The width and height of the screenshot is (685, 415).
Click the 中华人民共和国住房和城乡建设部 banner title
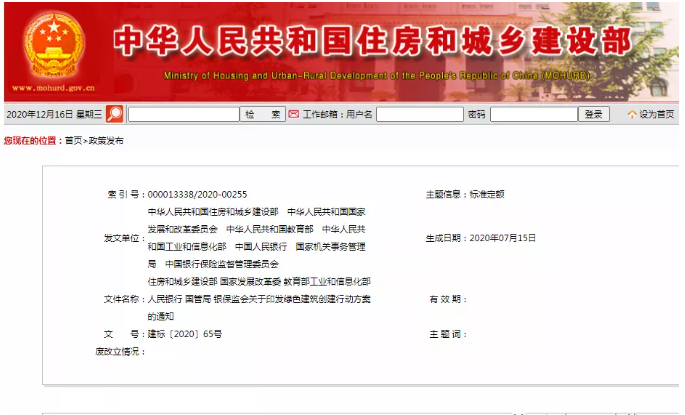[372, 41]
